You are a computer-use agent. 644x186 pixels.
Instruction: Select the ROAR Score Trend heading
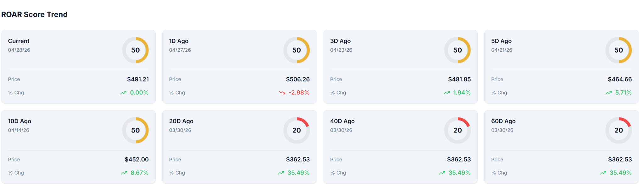[35, 14]
